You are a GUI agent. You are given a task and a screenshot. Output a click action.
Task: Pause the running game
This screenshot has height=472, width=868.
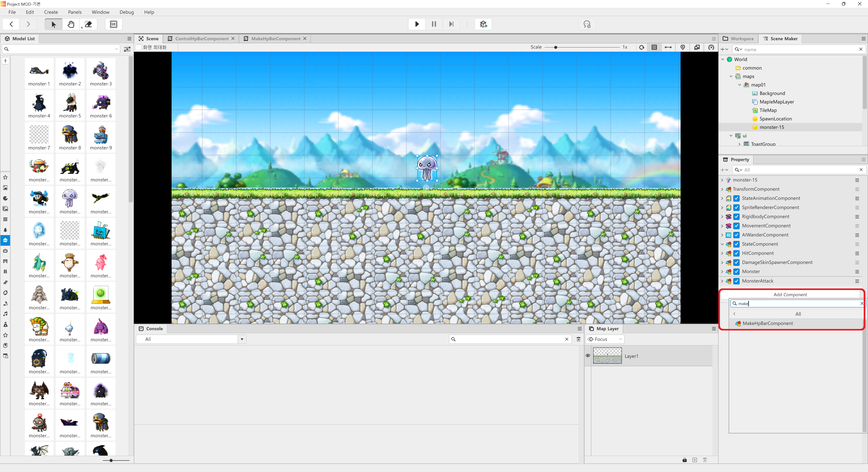pos(434,24)
